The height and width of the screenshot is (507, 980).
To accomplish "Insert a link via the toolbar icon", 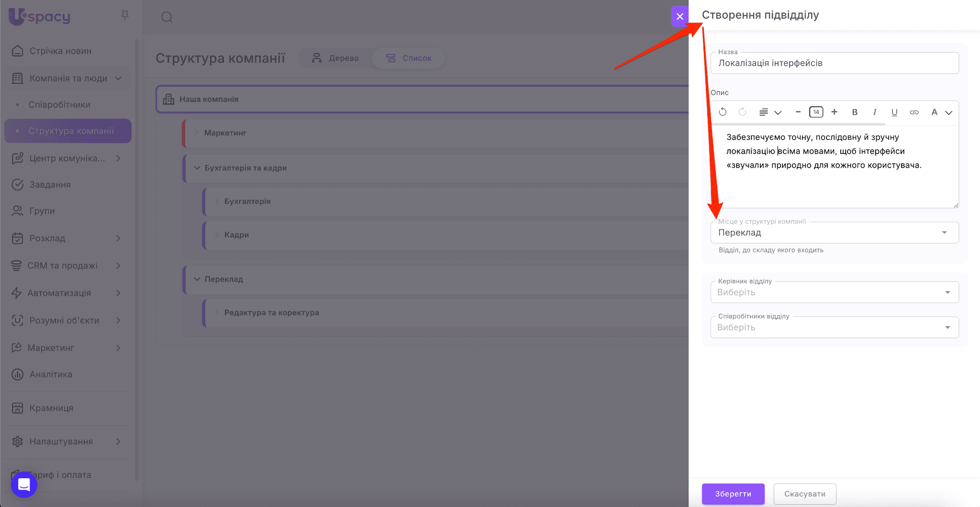I will 914,112.
